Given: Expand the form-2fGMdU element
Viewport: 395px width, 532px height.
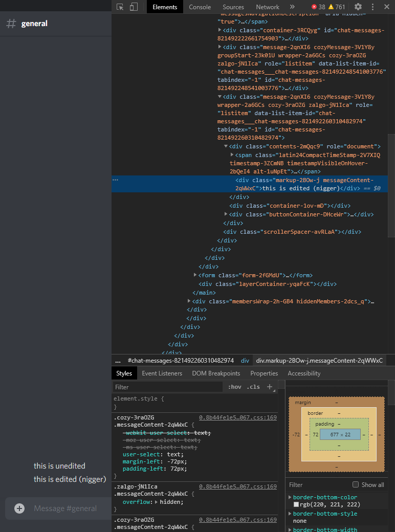Looking at the screenshot, I should (195, 275).
